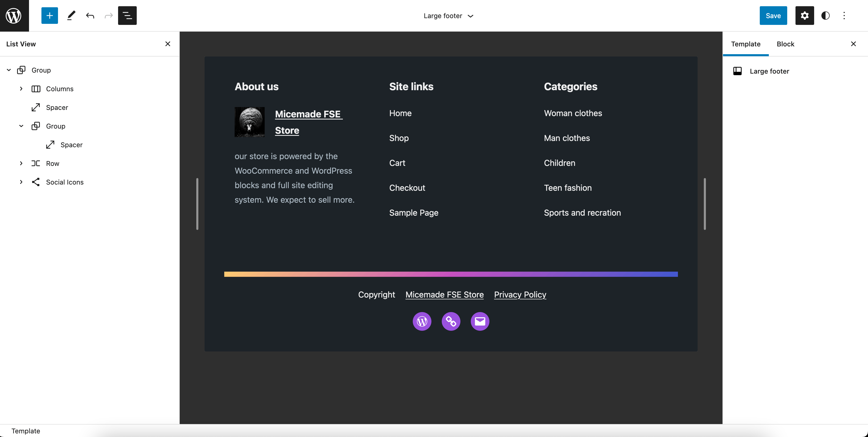Select the About us heading
Screen dimensions: 868x437
click(x=256, y=87)
